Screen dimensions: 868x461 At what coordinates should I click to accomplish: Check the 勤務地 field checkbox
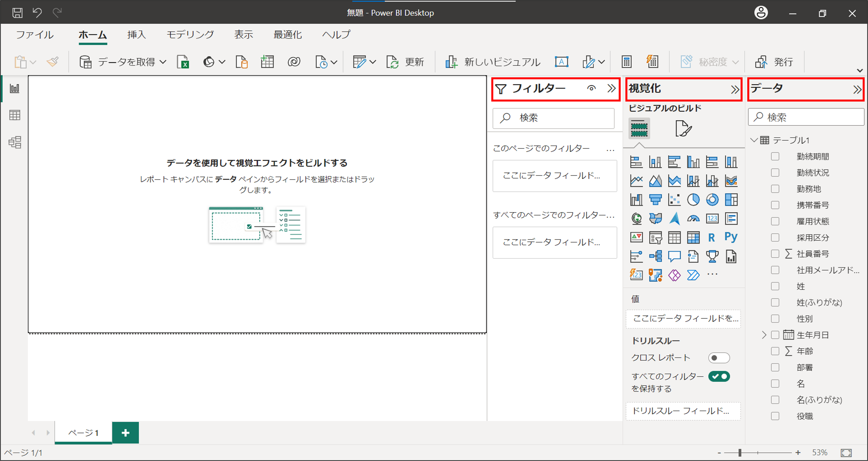click(x=775, y=189)
